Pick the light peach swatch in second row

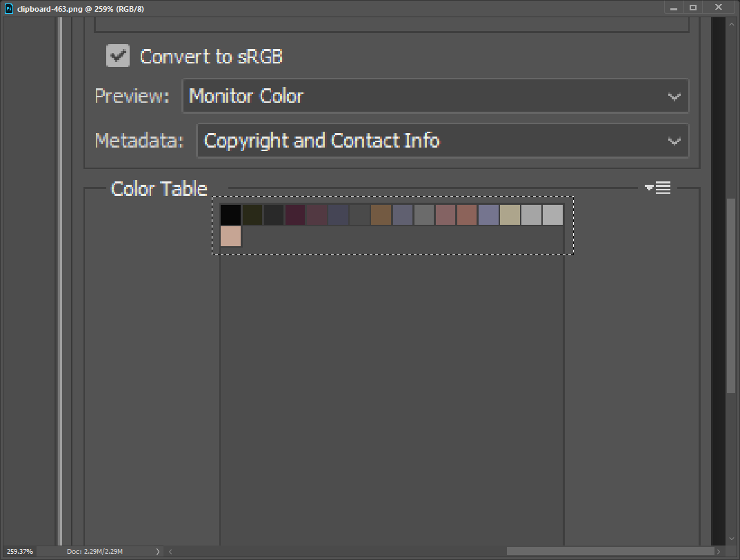click(x=230, y=237)
